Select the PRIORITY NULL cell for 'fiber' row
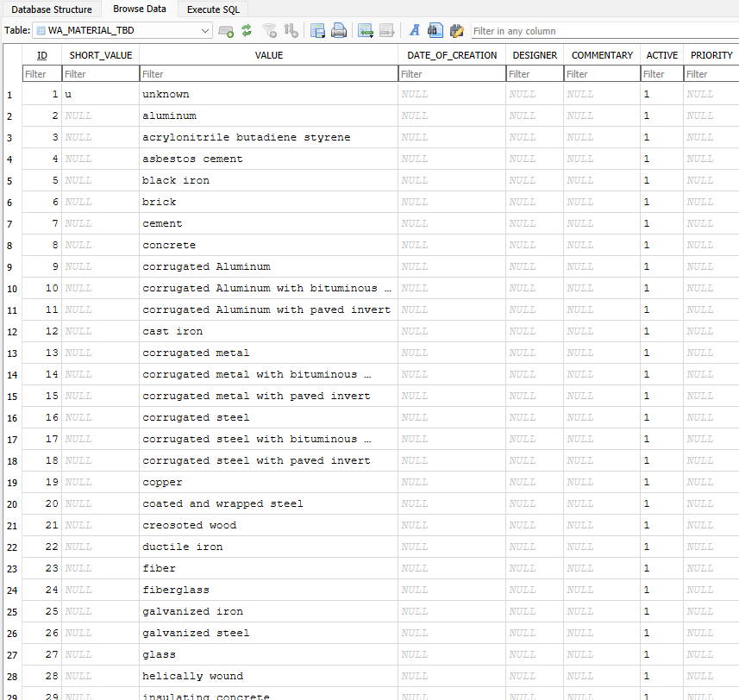The width and height of the screenshot is (739, 700). pos(711,569)
